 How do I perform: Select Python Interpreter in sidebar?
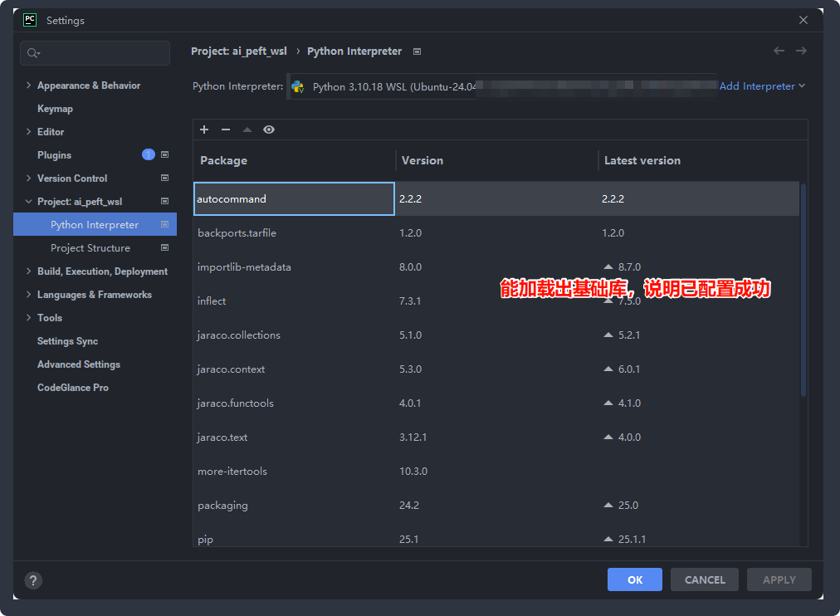point(95,224)
